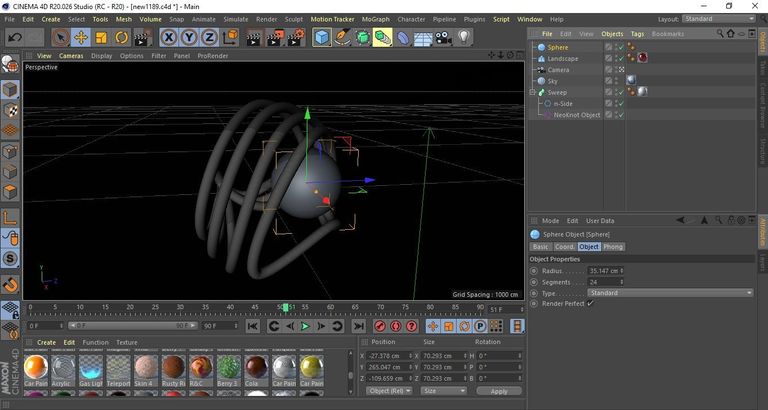Click the Radius value field
The width and height of the screenshot is (768, 410).
[606, 271]
